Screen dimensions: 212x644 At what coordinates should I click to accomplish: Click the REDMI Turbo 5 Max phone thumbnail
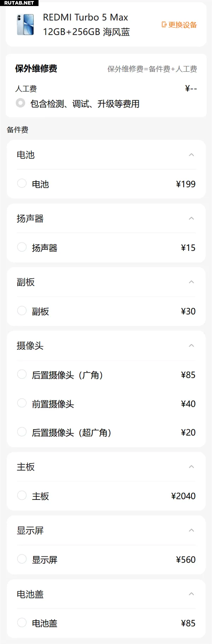(25, 24)
